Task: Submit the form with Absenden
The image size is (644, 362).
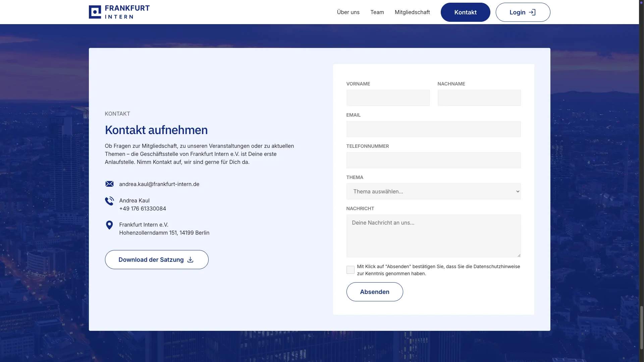Action: click(375, 292)
